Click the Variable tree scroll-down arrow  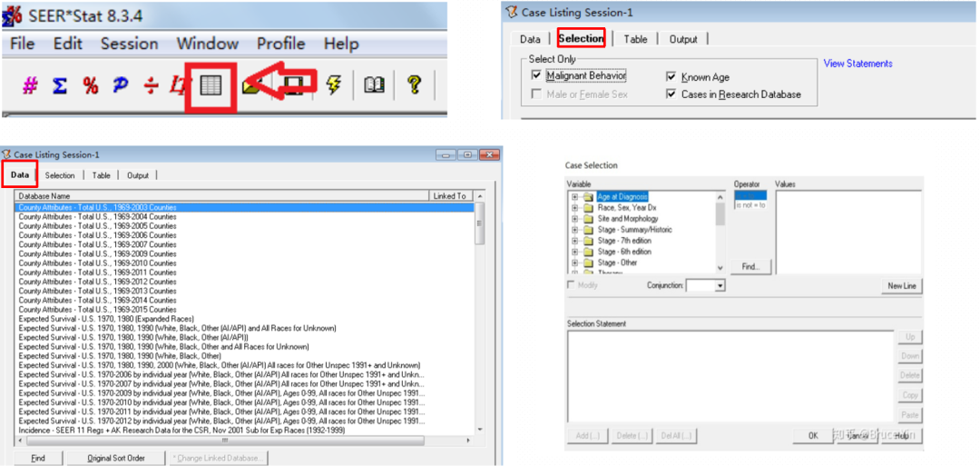pos(720,268)
